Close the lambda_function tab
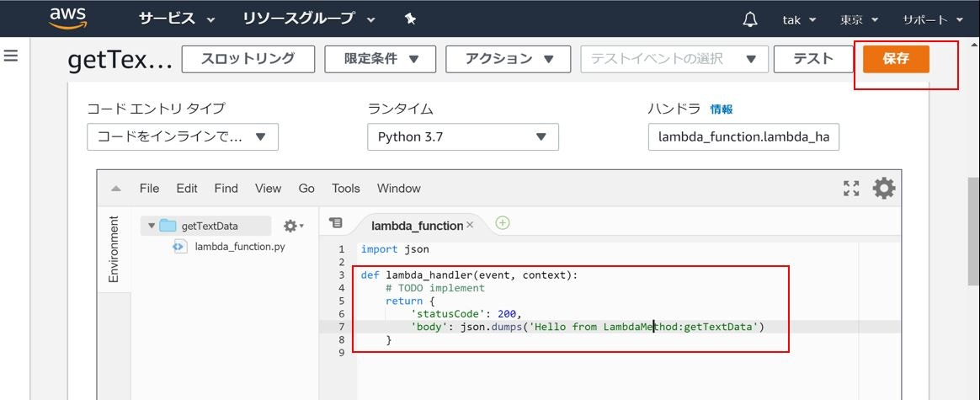 (470, 225)
